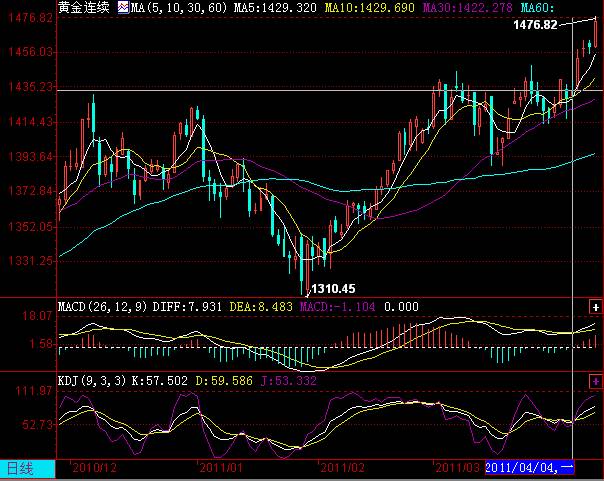This screenshot has height=481, width=604.
Task: Click the 111.97 KDJ axis label
Action: point(34,391)
